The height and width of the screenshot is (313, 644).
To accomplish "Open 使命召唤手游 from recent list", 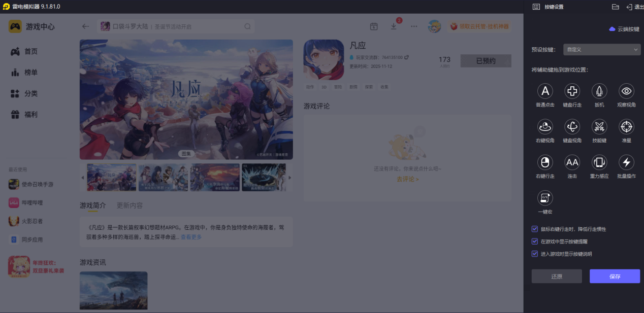I will pos(31,184).
